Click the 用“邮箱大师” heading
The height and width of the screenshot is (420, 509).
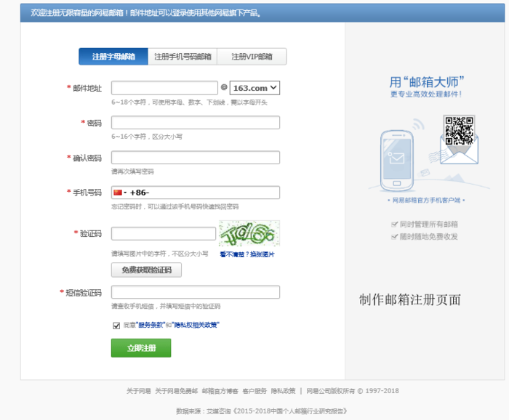tap(427, 82)
